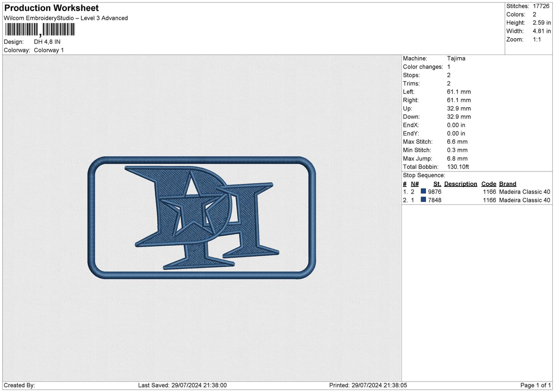
Task: Click the 'Code' column header
Action: point(489,184)
